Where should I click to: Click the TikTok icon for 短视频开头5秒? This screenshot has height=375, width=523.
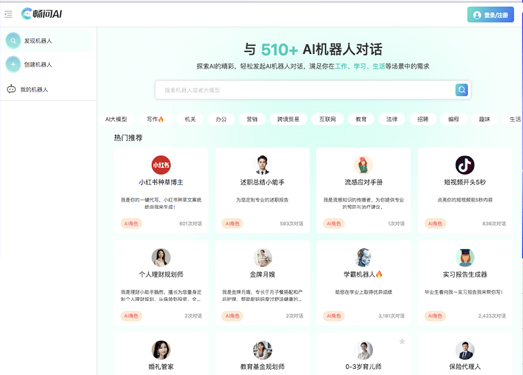(x=465, y=165)
